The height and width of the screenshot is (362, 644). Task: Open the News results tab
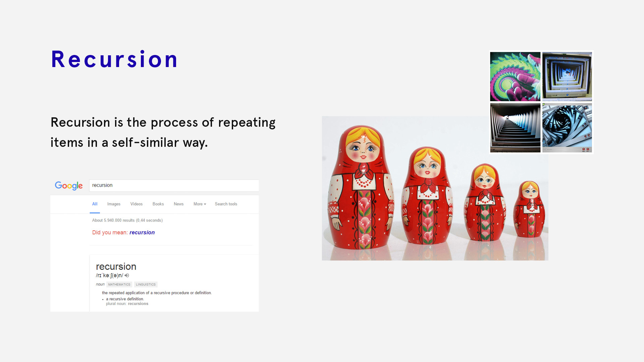(178, 204)
